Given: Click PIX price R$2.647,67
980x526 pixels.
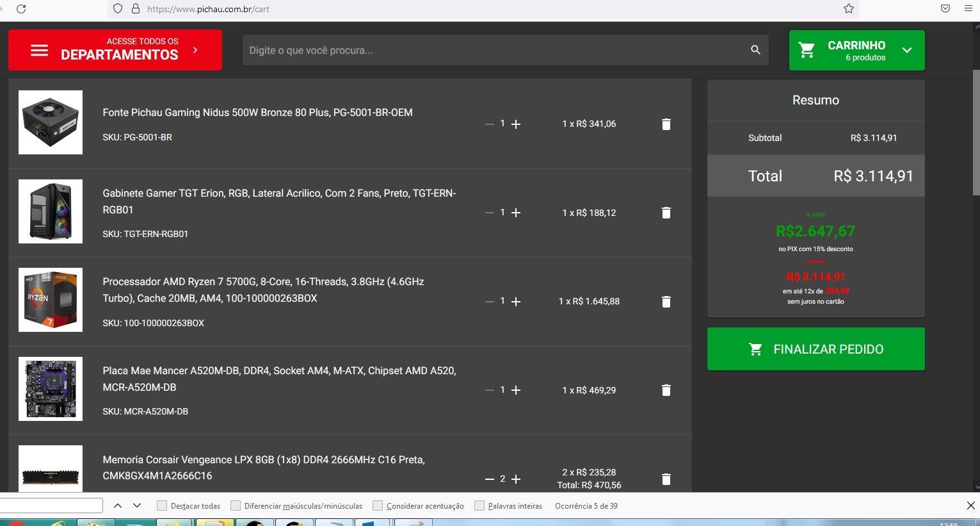Looking at the screenshot, I should pos(815,231).
